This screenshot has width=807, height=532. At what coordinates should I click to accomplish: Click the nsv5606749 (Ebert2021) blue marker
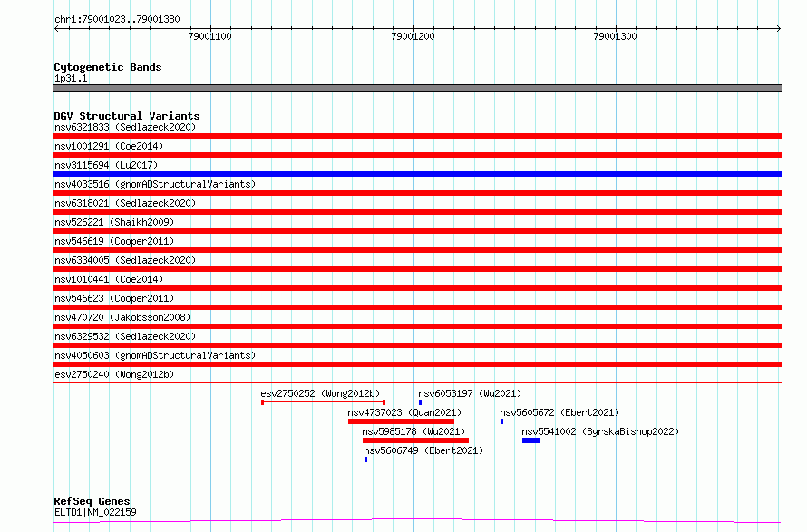coord(366,459)
